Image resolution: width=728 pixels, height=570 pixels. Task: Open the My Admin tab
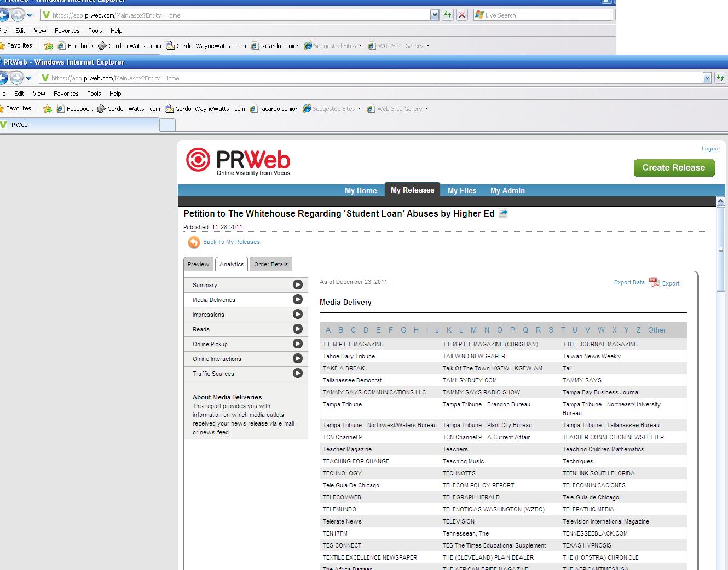click(x=507, y=190)
